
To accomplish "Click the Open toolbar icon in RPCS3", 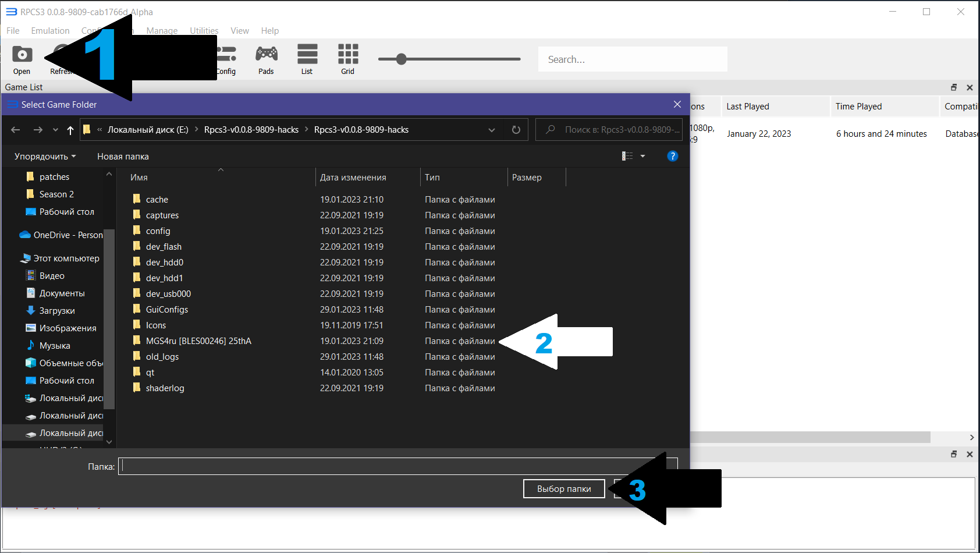I will pyautogui.click(x=22, y=60).
